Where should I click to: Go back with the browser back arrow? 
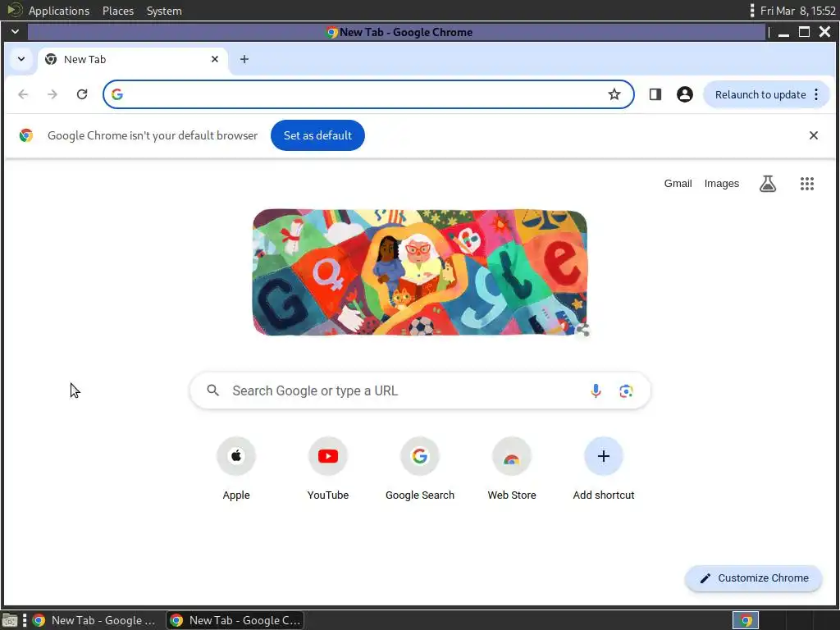[x=23, y=94]
